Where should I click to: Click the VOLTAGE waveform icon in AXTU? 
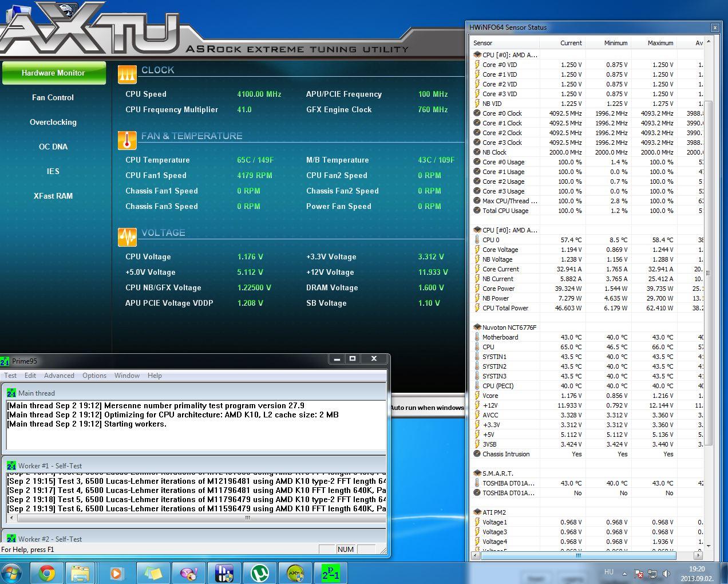pyautogui.click(x=127, y=237)
